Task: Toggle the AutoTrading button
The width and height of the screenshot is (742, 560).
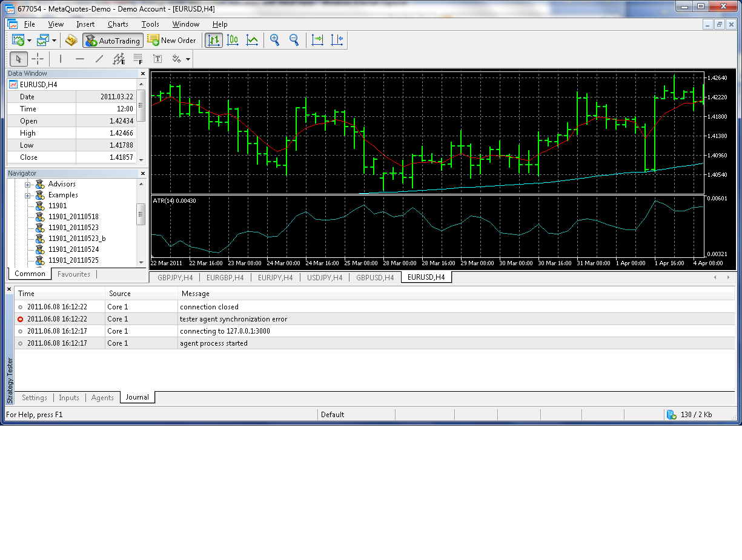Action: [x=113, y=41]
